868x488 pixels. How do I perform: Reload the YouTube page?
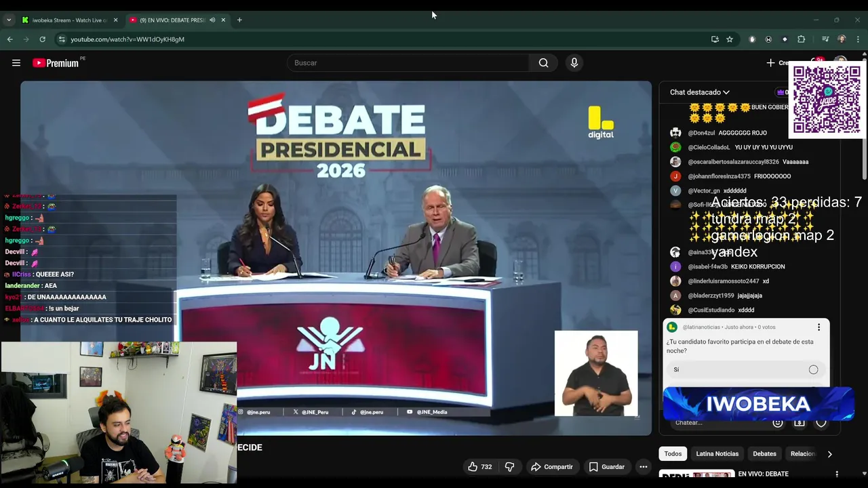[x=42, y=39]
